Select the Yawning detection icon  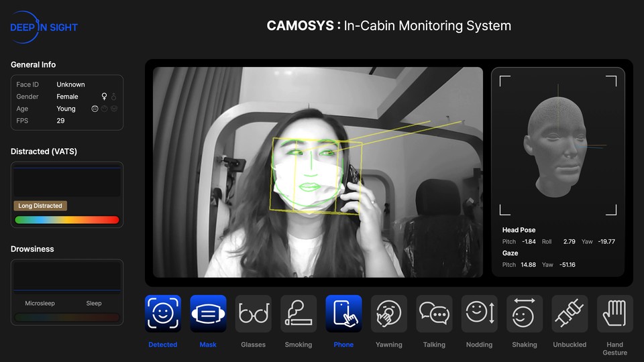[389, 314]
